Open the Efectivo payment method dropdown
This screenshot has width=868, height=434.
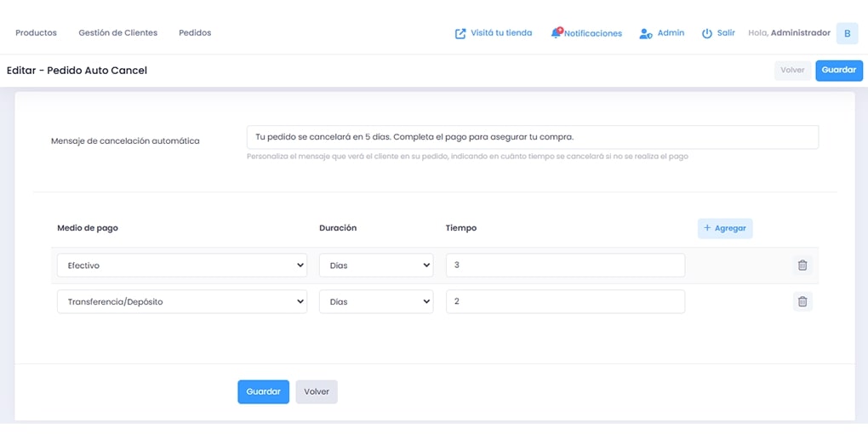[x=182, y=266]
